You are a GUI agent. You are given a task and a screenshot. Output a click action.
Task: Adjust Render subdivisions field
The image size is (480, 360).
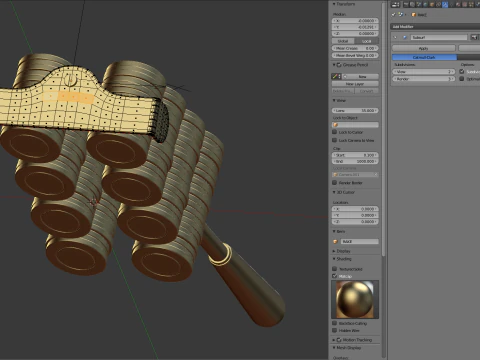click(424, 79)
